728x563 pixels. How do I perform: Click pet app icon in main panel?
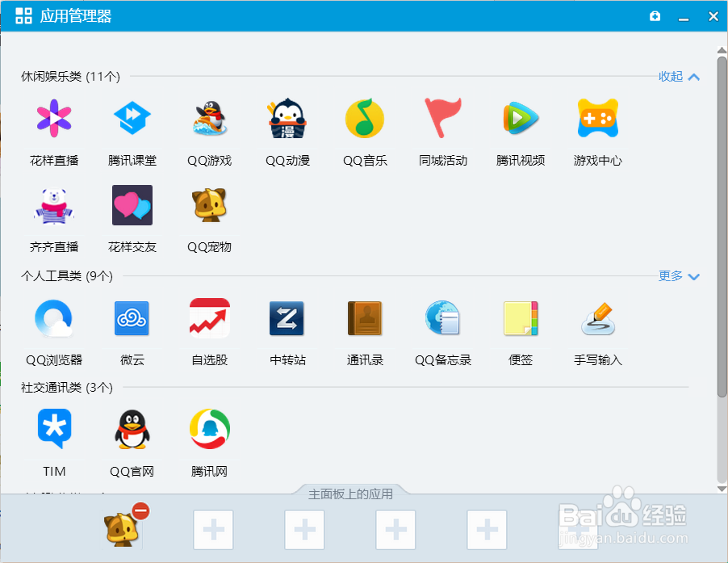pyautogui.click(x=122, y=531)
